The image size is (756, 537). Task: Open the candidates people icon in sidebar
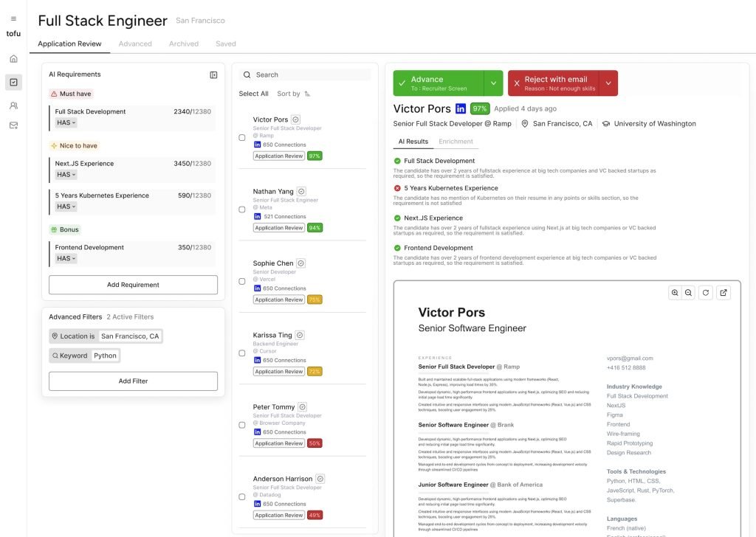click(x=13, y=105)
